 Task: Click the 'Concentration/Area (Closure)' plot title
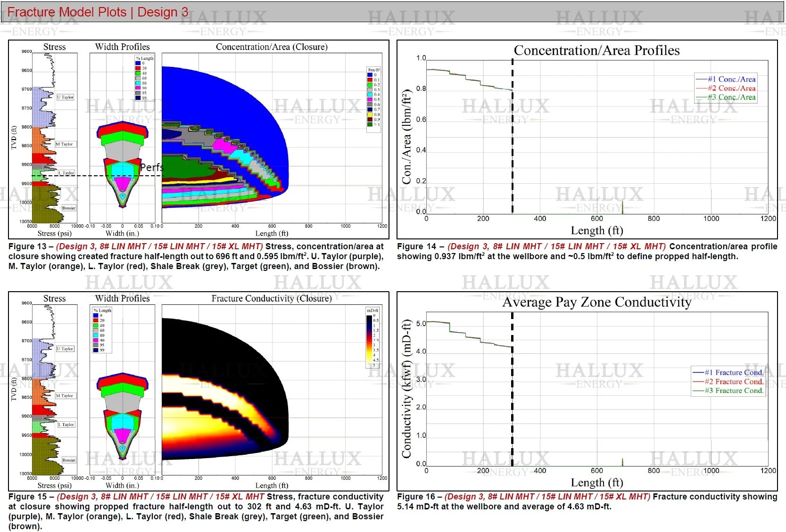[272, 47]
